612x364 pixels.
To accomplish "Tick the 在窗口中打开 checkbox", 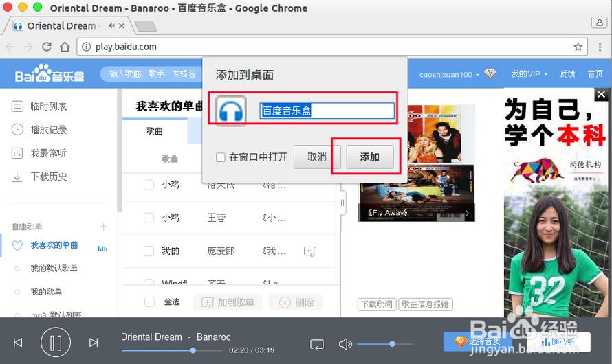I will point(221,157).
